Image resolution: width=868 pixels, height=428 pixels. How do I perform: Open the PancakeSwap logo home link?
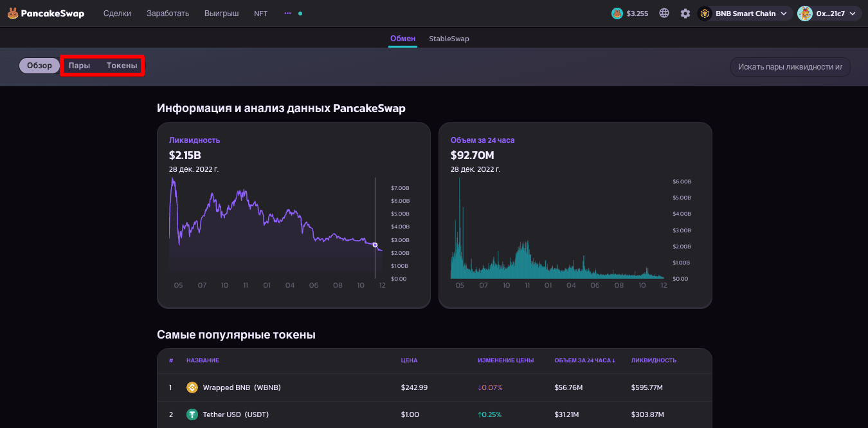pyautogui.click(x=46, y=13)
